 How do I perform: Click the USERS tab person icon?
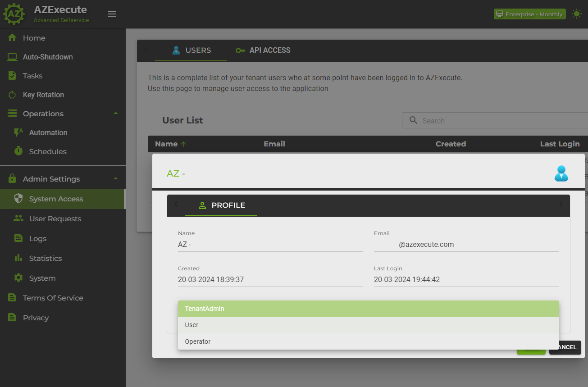click(x=176, y=50)
